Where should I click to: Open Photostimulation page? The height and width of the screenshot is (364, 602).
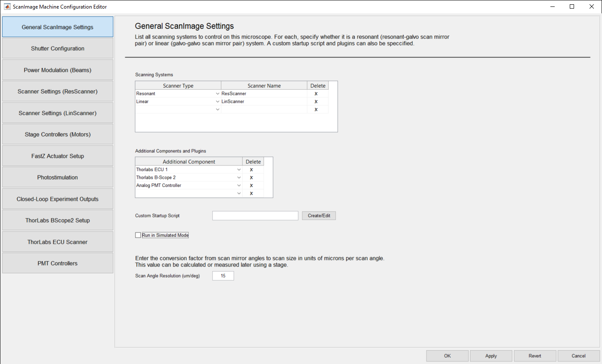point(58,177)
